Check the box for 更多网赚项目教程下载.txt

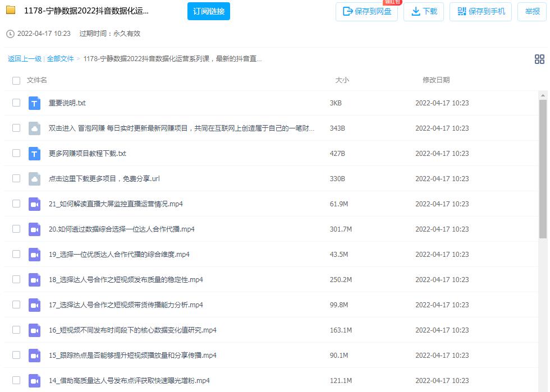pyautogui.click(x=16, y=153)
